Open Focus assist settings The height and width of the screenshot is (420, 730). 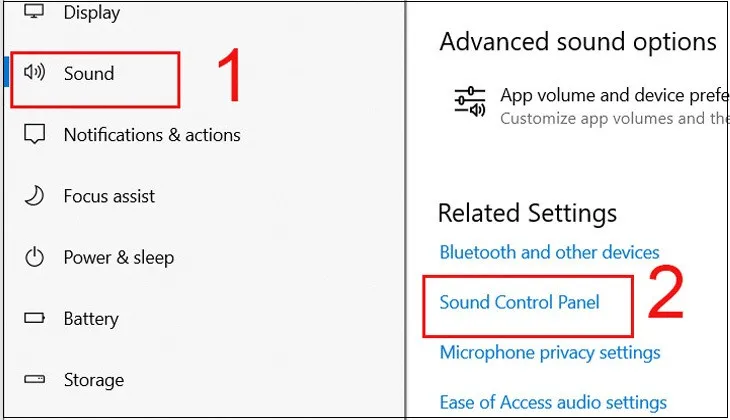coord(110,196)
